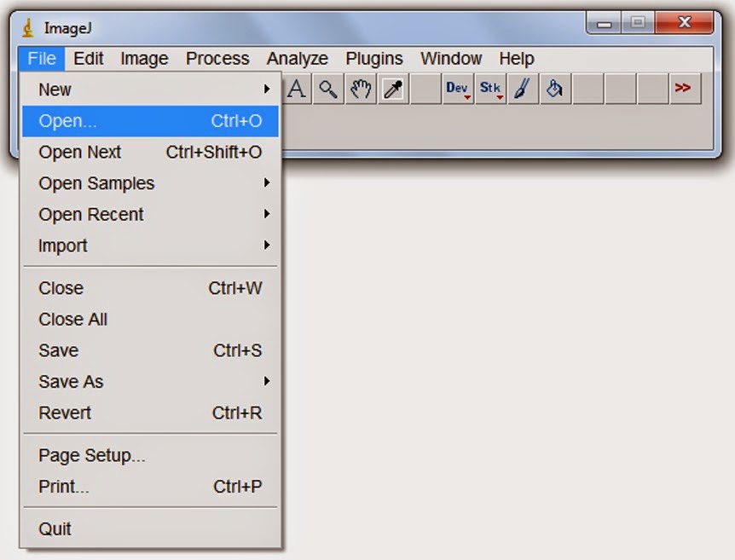Select the Magnifying glass zoom tool
This screenshot has height=560, width=735.
pos(328,88)
